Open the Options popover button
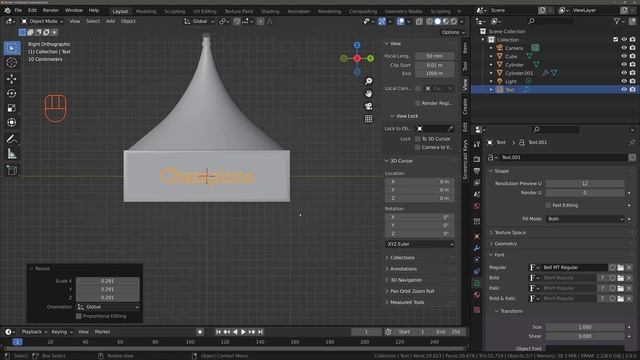 [453, 32]
